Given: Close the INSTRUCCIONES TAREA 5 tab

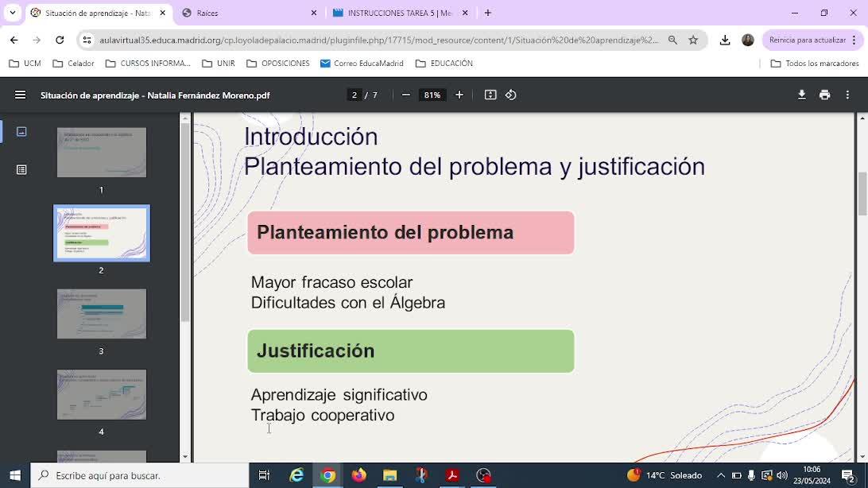Looking at the screenshot, I should (465, 13).
